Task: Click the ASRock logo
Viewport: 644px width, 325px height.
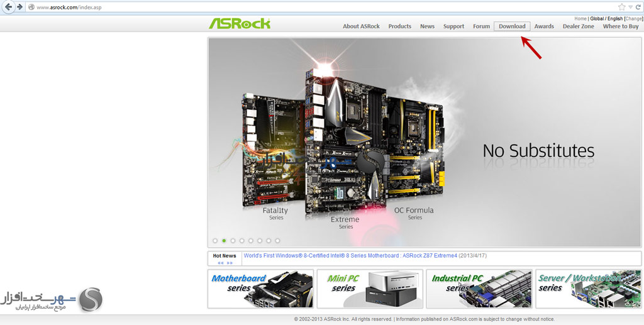Action: [240, 23]
